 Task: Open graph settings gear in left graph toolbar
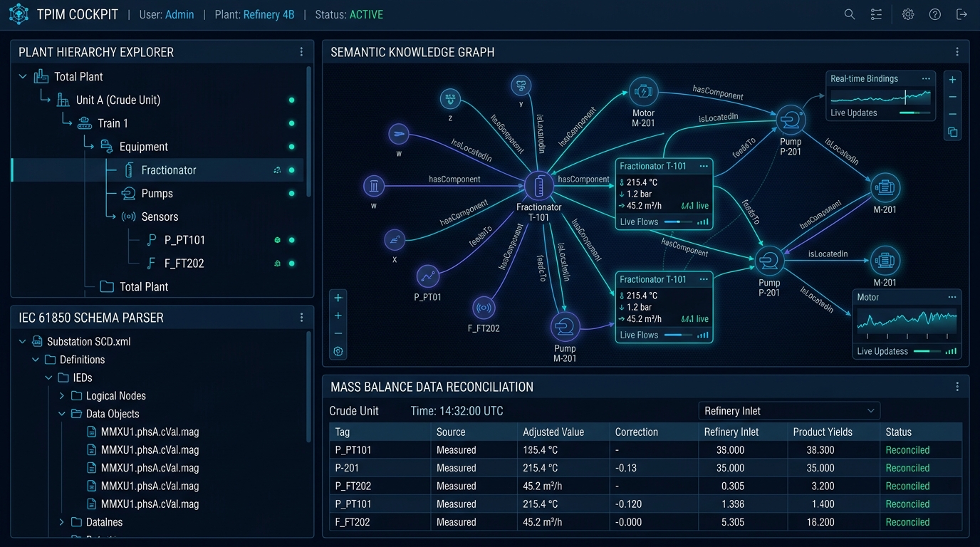coord(338,351)
